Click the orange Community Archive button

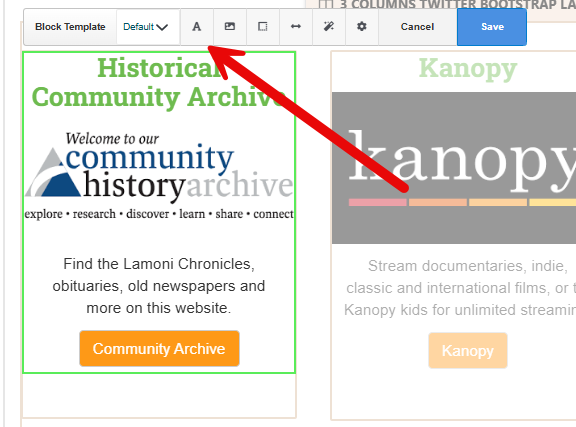[x=159, y=348]
